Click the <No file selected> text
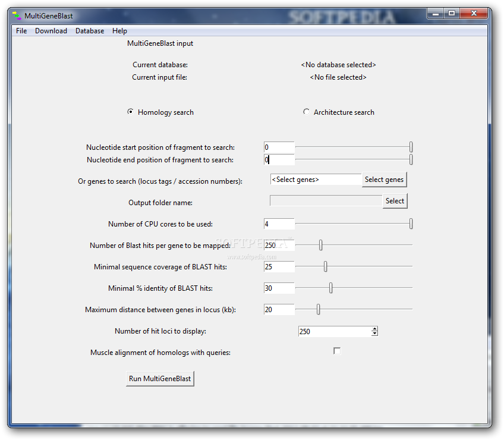Screen dimensions: 504x440 [x=338, y=77]
